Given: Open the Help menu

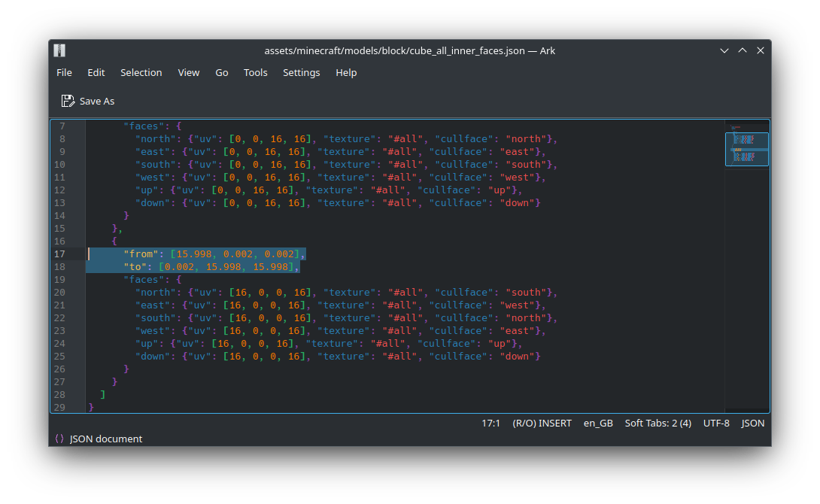Looking at the screenshot, I should (346, 73).
